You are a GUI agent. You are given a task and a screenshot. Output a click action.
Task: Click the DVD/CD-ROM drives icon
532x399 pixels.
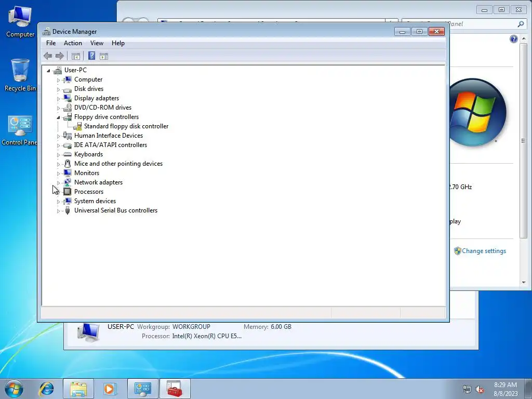[68, 108]
